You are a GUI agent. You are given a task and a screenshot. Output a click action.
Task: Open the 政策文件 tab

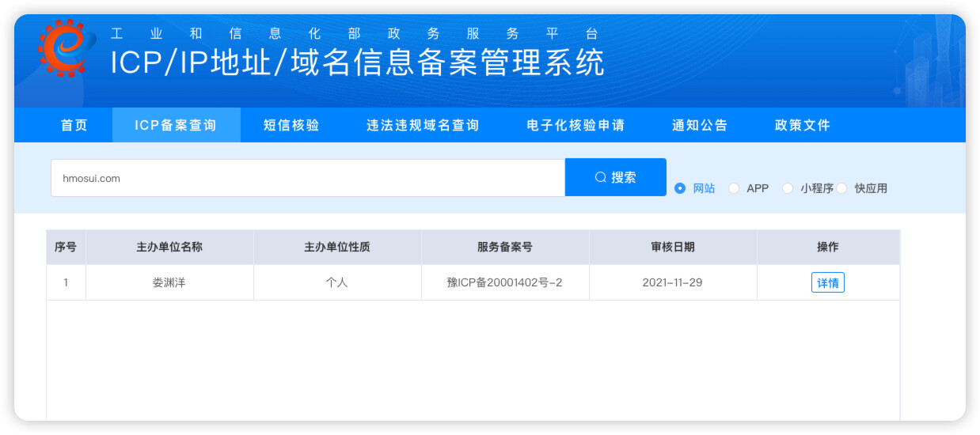click(803, 125)
